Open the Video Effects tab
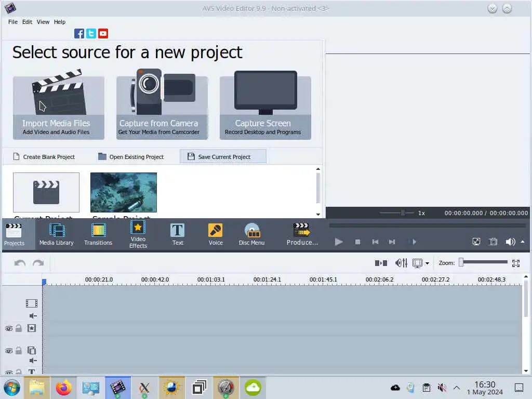The image size is (532, 399). (x=138, y=235)
